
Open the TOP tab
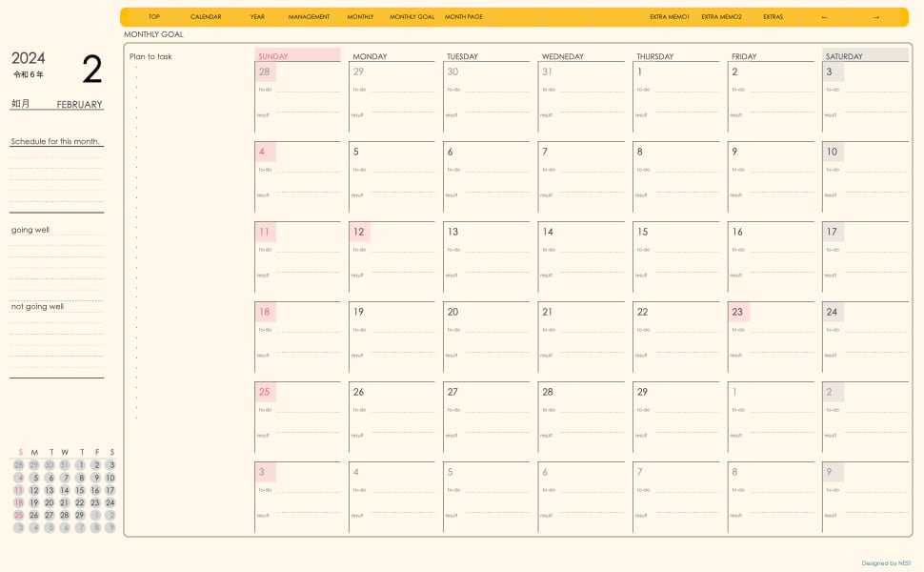[x=154, y=17]
